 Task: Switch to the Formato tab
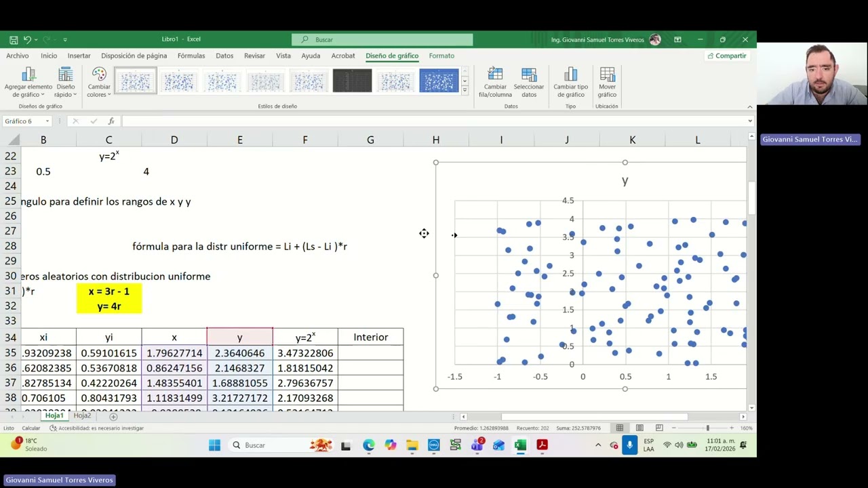click(441, 56)
